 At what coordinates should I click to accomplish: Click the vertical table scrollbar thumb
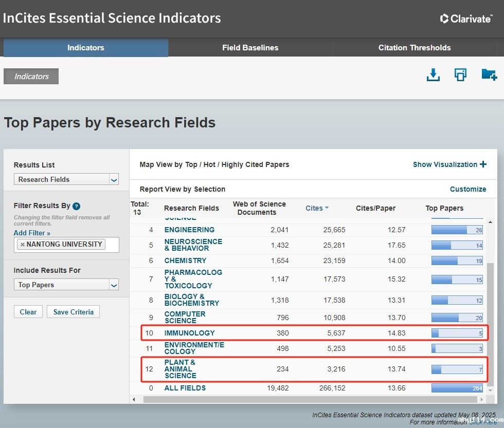(x=490, y=324)
